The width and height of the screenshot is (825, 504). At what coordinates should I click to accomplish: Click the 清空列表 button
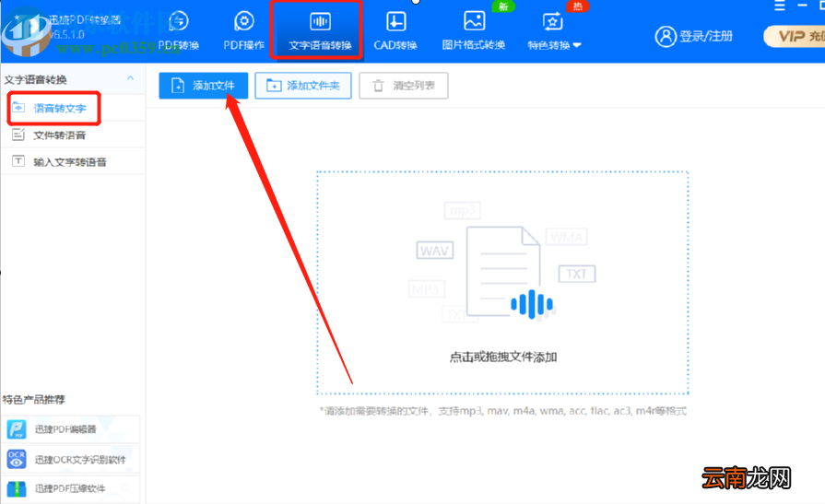click(404, 85)
